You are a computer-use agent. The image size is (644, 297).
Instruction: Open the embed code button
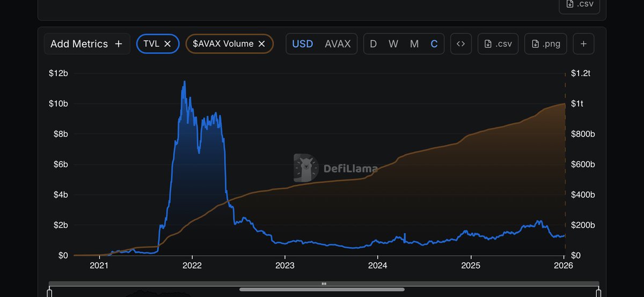click(460, 44)
